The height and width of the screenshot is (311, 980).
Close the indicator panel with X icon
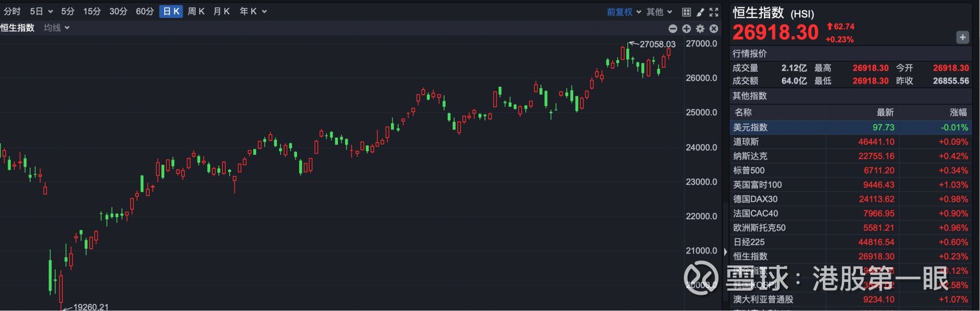(x=714, y=29)
